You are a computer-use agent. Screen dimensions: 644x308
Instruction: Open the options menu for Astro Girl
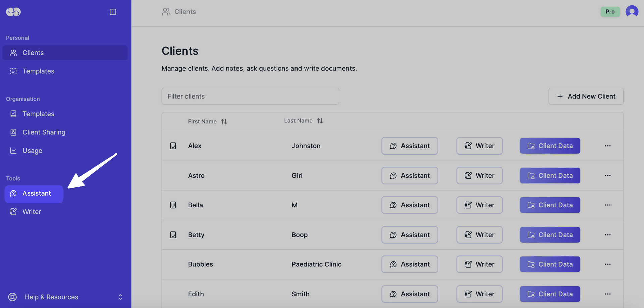(608, 175)
